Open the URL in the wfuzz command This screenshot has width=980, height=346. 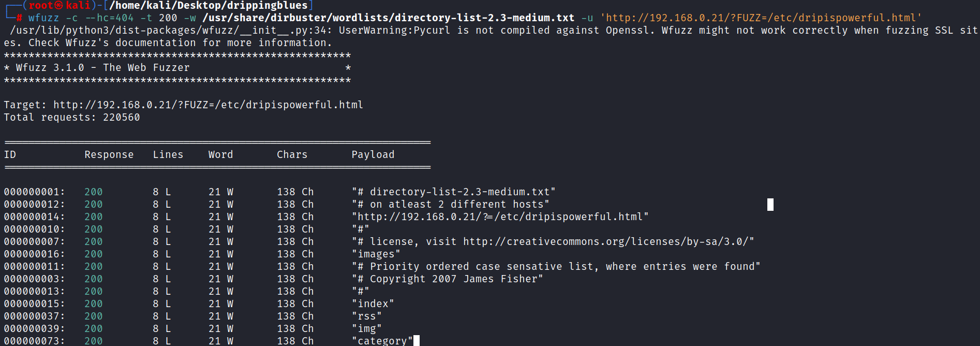point(761,18)
